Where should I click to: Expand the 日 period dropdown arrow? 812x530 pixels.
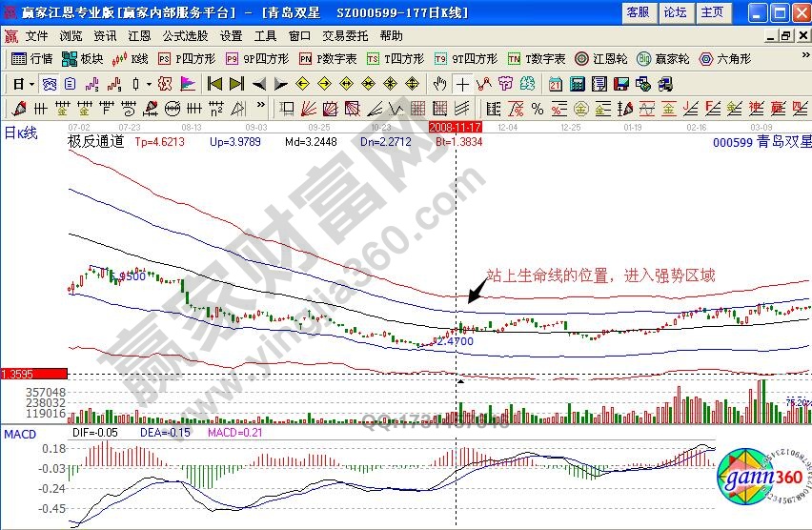pos(31,83)
